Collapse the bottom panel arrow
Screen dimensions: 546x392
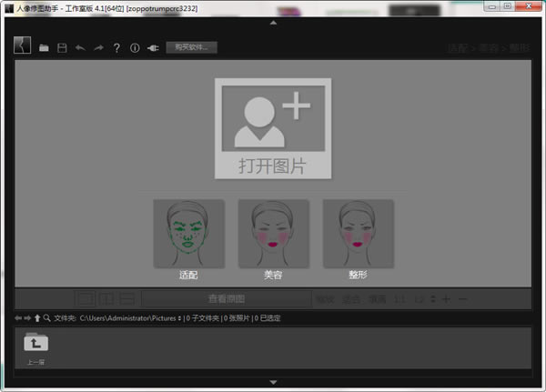(x=273, y=381)
